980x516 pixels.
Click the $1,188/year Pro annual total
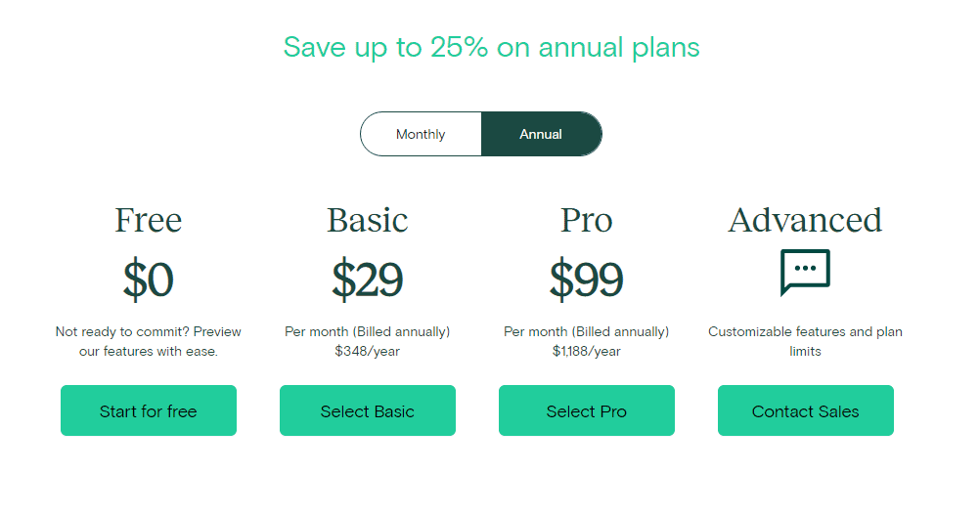[x=587, y=351]
